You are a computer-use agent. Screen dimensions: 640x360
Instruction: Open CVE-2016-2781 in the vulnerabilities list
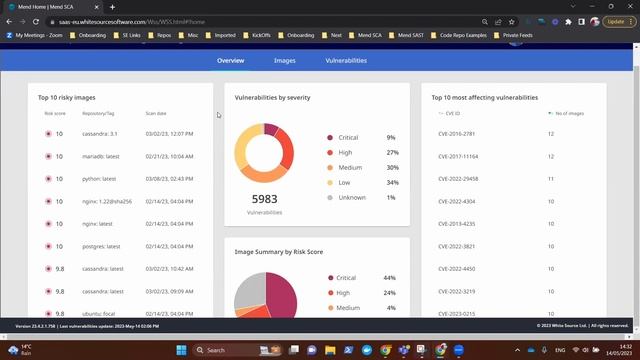click(456, 134)
